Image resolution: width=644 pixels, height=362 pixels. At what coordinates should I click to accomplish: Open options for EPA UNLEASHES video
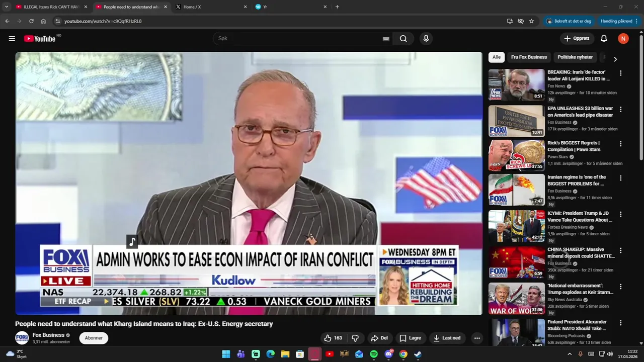point(620,109)
